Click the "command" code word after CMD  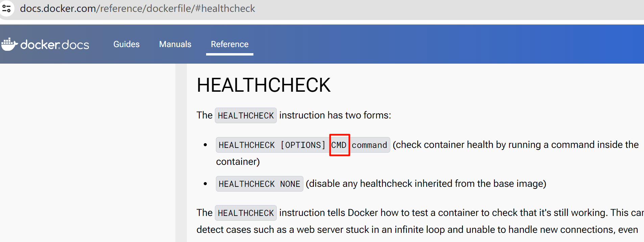369,145
